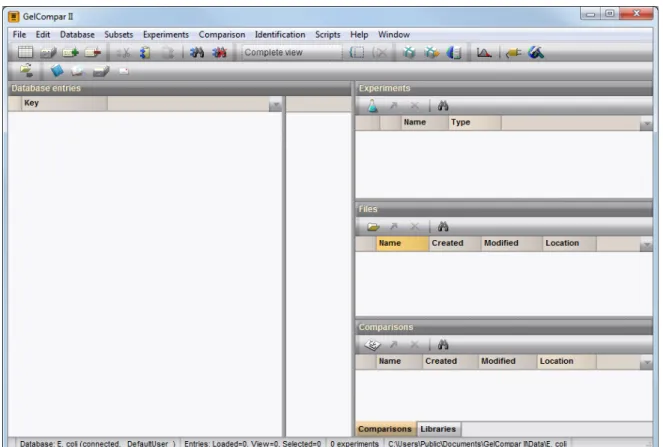The width and height of the screenshot is (663, 447).
Task: Click the grayed bracket icon with X
Action: click(379, 52)
